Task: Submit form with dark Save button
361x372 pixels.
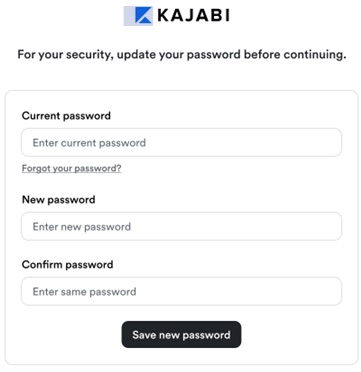Action: pos(181,335)
